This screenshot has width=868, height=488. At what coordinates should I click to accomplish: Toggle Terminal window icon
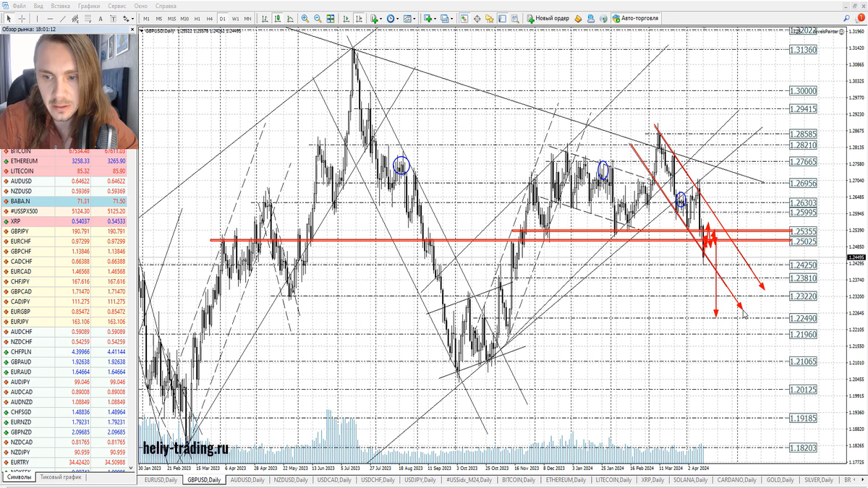pos(502,18)
